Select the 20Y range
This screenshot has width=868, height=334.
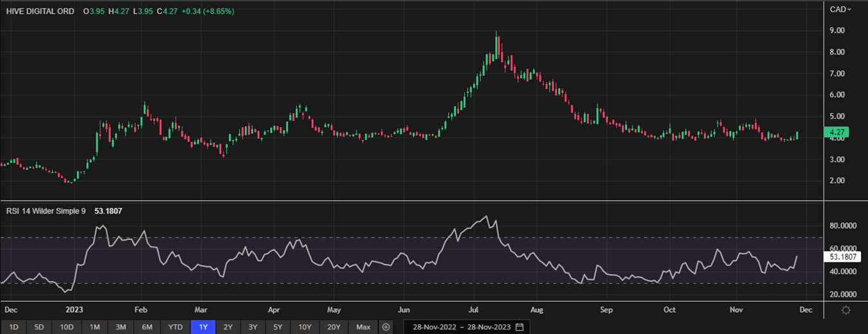(x=333, y=327)
